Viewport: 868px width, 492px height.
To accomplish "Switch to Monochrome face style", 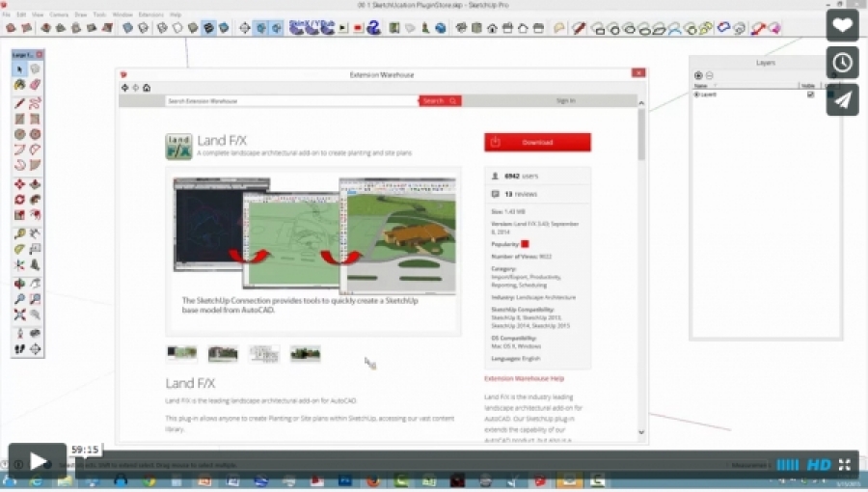I will click(224, 28).
